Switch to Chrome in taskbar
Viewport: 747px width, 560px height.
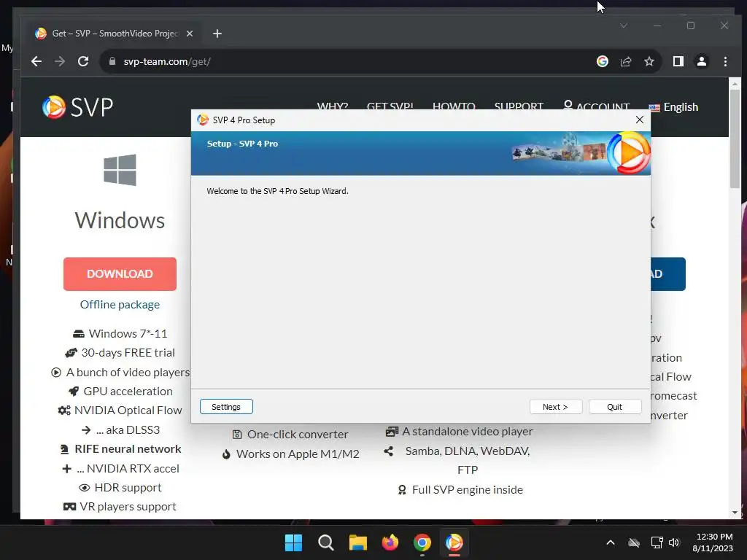coord(422,542)
